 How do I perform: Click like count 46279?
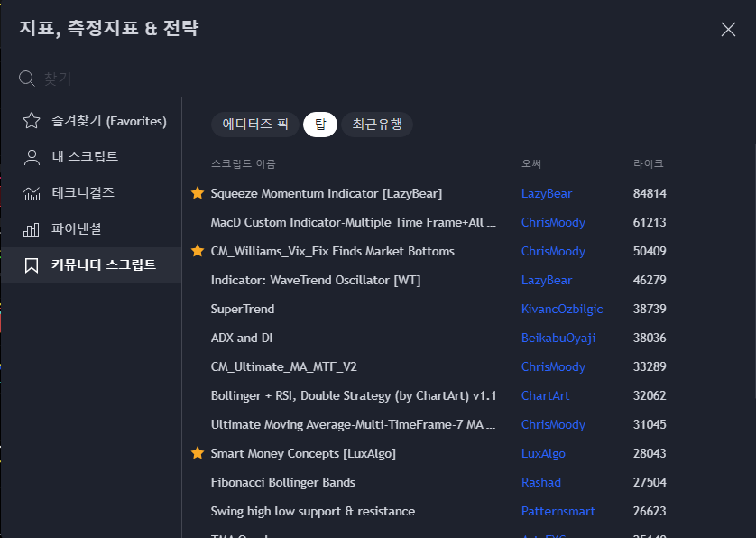pos(650,281)
